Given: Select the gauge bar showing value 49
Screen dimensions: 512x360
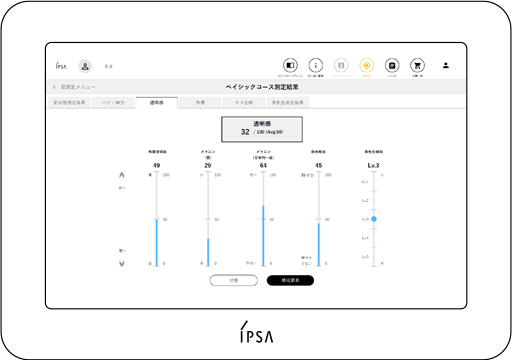Looking at the screenshot, I should click(x=157, y=219).
